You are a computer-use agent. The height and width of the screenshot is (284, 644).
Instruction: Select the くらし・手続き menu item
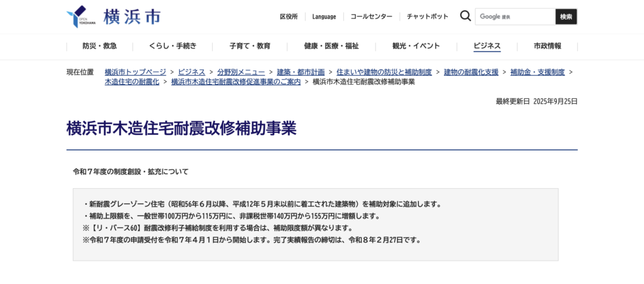[173, 46]
